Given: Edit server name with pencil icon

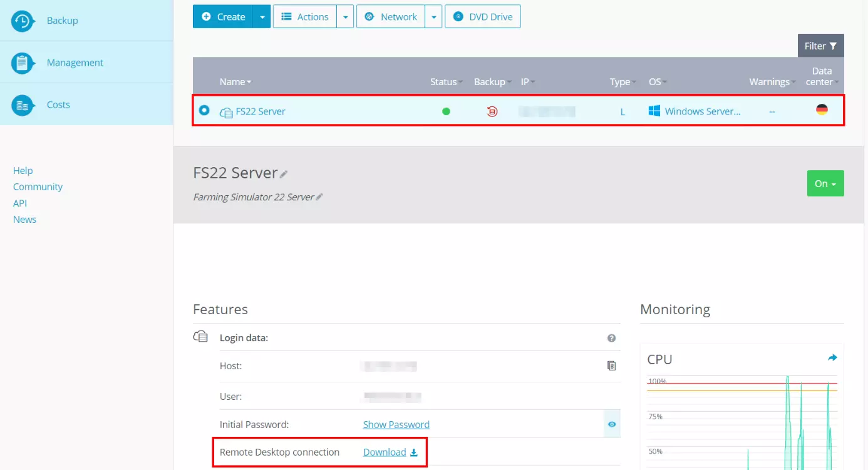Looking at the screenshot, I should (284, 175).
